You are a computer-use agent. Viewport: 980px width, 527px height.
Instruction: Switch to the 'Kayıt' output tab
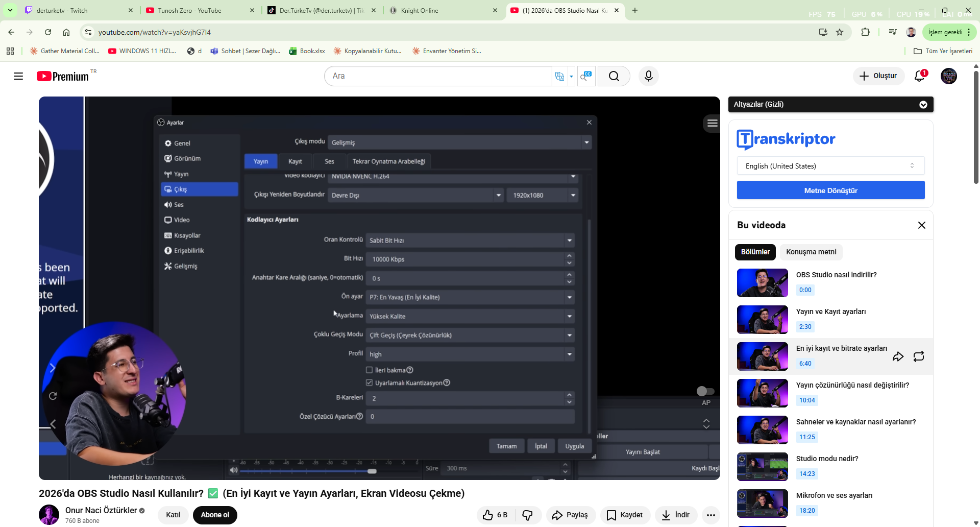coord(295,161)
